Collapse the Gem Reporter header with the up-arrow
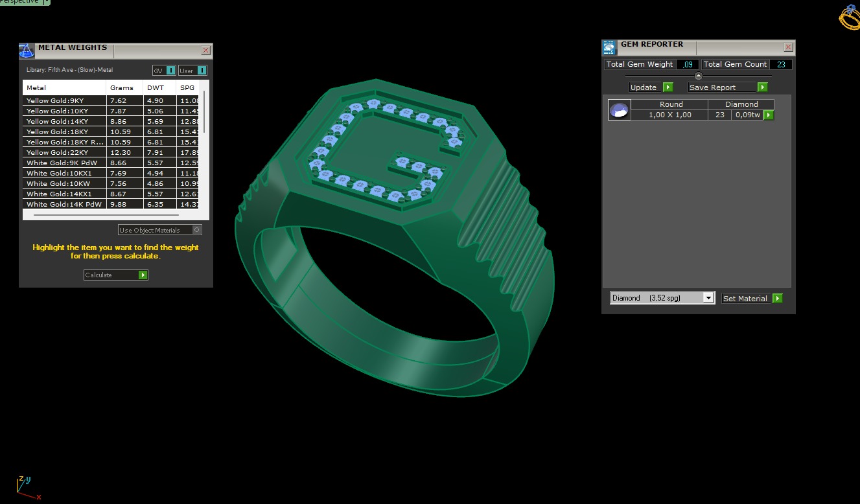Viewport: 860px width, 504px height. tap(698, 76)
